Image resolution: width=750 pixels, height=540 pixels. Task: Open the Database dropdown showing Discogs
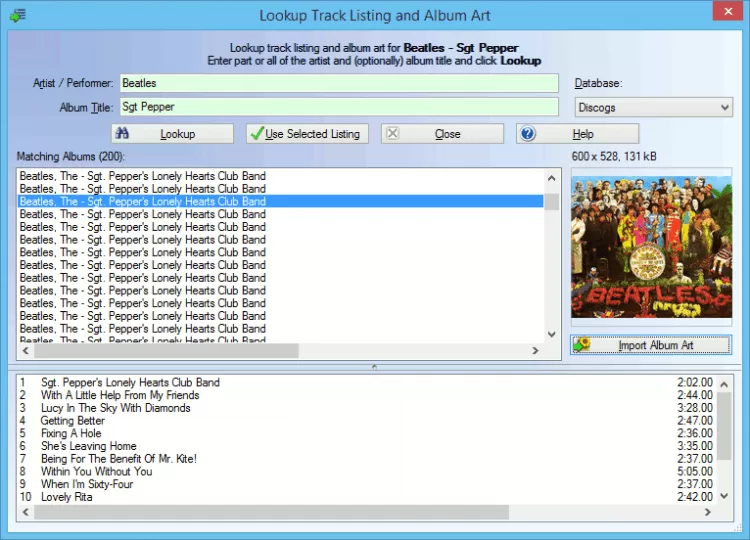[x=653, y=108]
